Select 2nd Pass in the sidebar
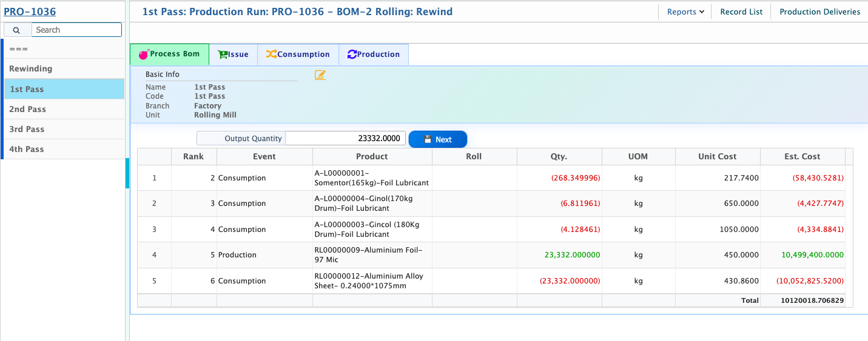The image size is (868, 341). tap(64, 109)
